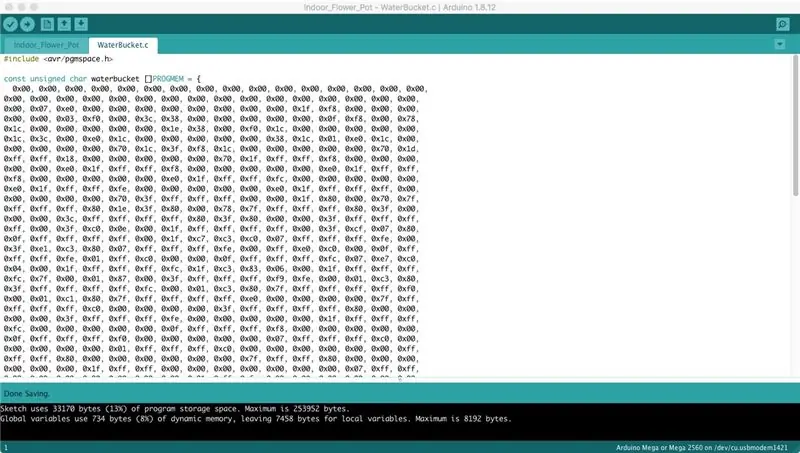Click the 'Global variables use 734 bytes' console line
800x453 pixels.
click(256, 419)
